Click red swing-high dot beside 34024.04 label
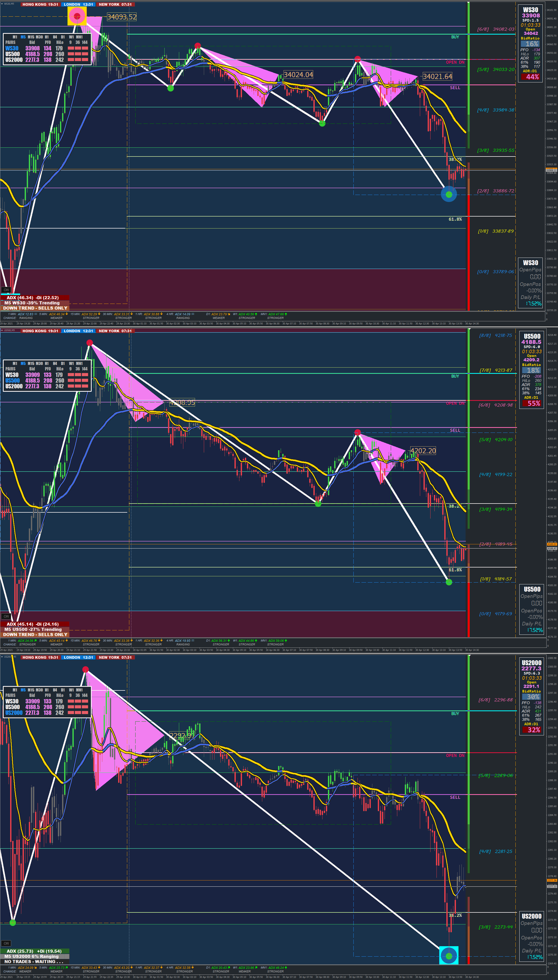 click(197, 46)
